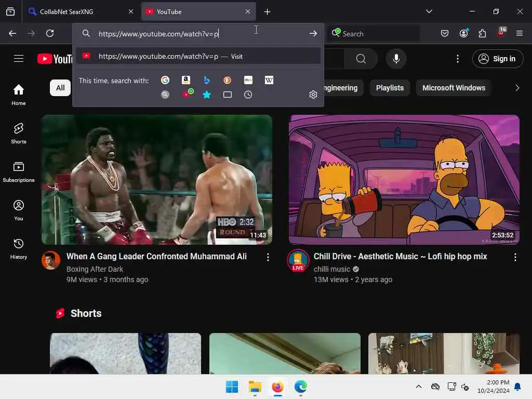
Task: Click the YouTube logo
Action: (x=55, y=59)
